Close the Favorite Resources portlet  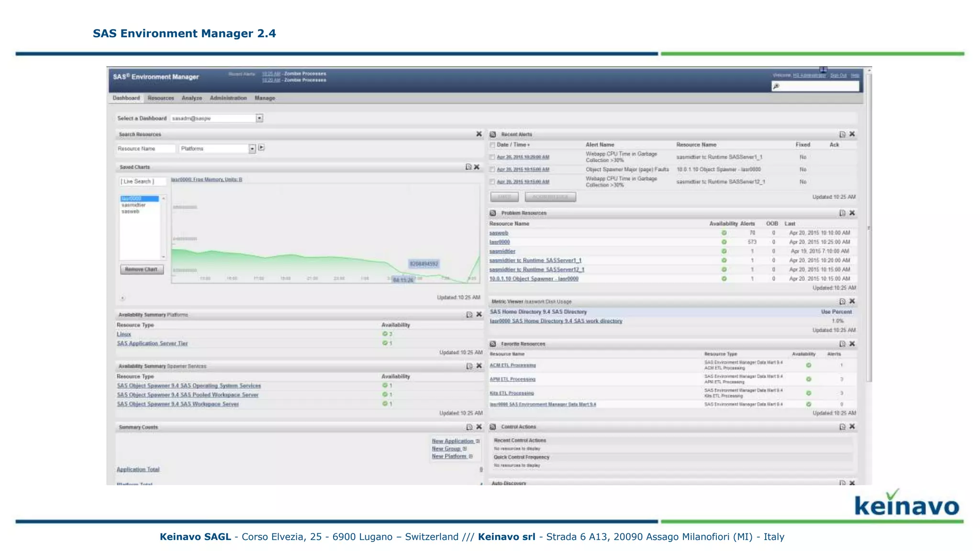(852, 343)
